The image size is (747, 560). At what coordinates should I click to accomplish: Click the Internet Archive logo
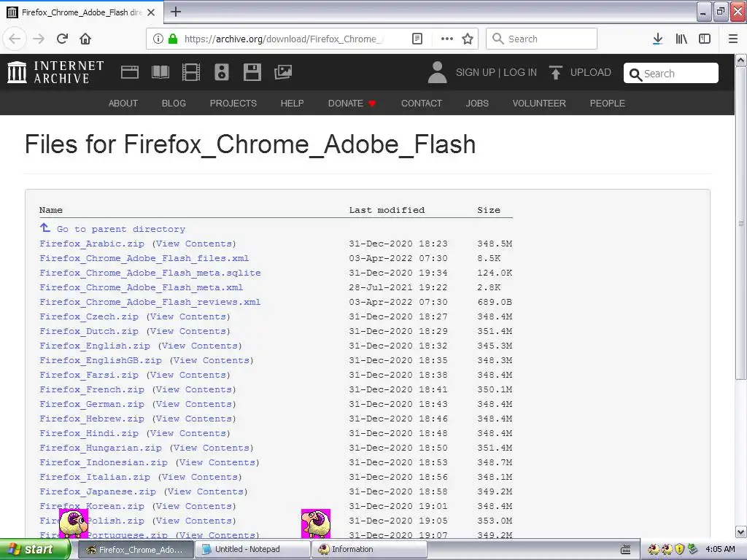(55, 72)
